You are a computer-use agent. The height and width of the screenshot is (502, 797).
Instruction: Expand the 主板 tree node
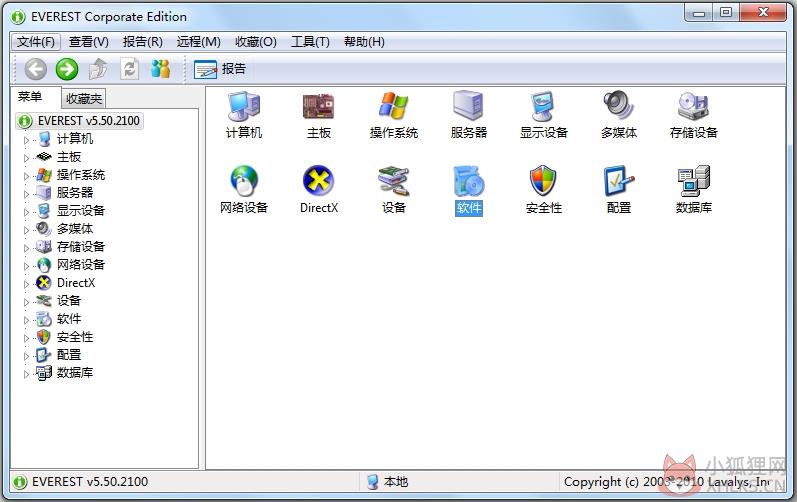click(x=26, y=158)
